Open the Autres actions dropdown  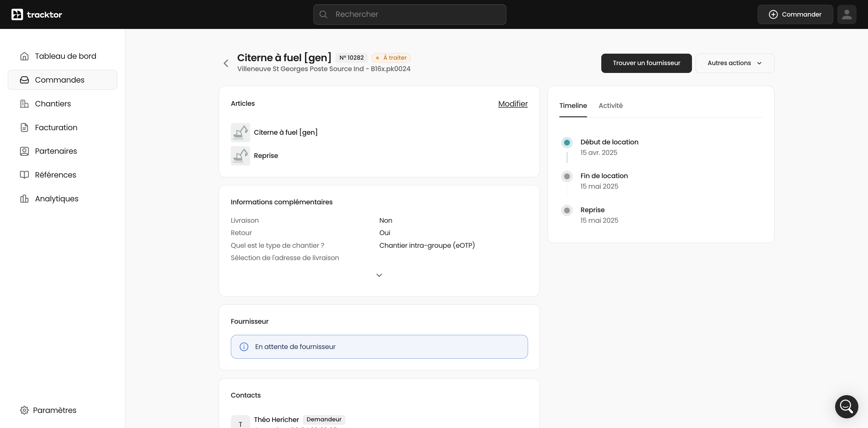click(735, 63)
